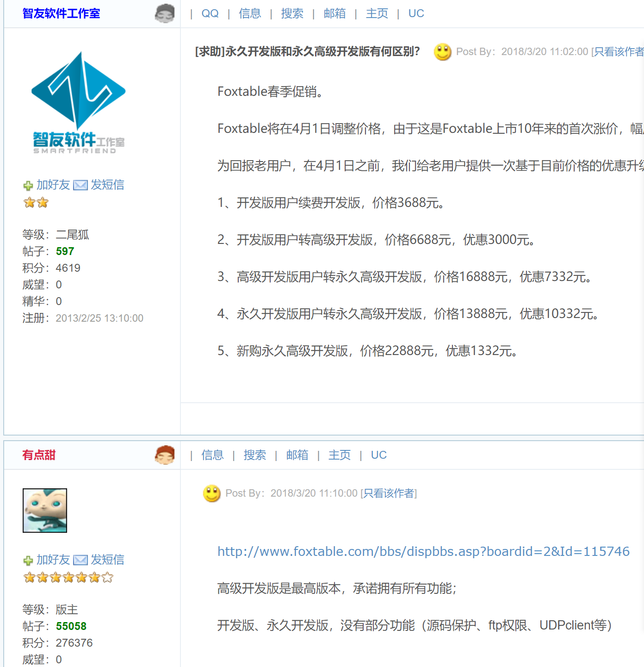The height and width of the screenshot is (667, 644).
Task: Click the green plus add-friend icon for 有点甜
Action: click(x=28, y=561)
